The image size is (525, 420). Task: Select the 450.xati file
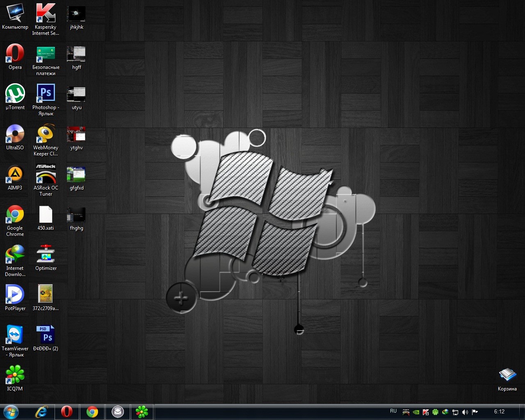[x=46, y=217]
